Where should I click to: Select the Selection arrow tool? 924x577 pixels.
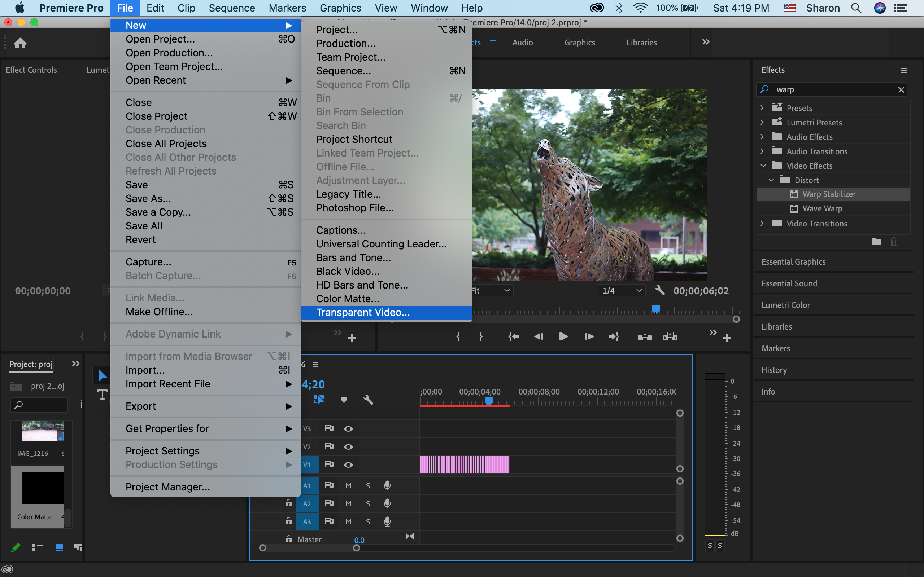(x=102, y=375)
